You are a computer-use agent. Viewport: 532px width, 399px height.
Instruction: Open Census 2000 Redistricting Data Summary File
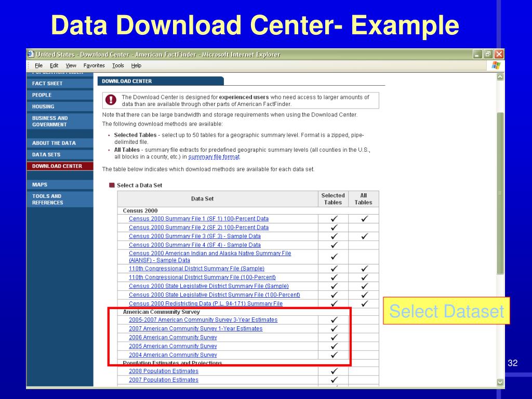point(206,303)
